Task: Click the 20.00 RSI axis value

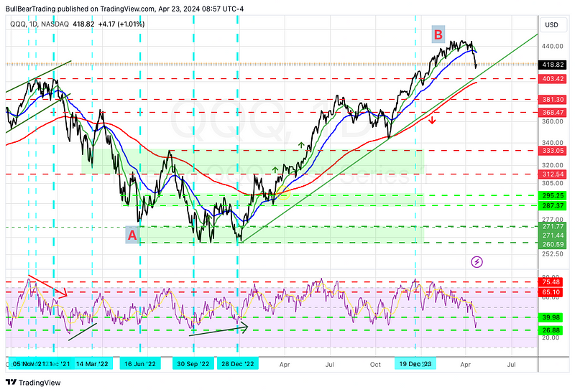Action: coord(551,337)
